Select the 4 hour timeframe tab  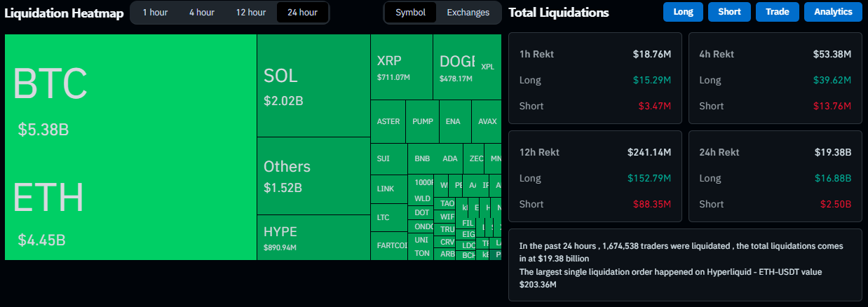(x=201, y=13)
